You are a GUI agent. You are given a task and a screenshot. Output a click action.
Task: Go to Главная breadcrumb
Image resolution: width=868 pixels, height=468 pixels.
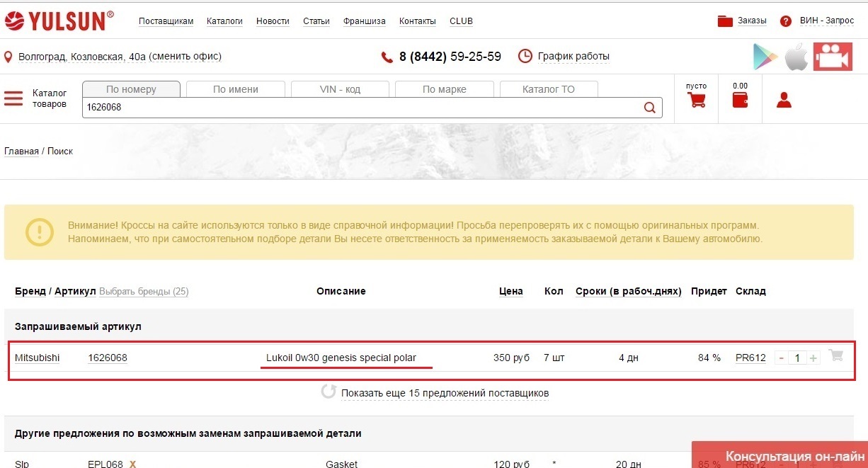(21, 152)
